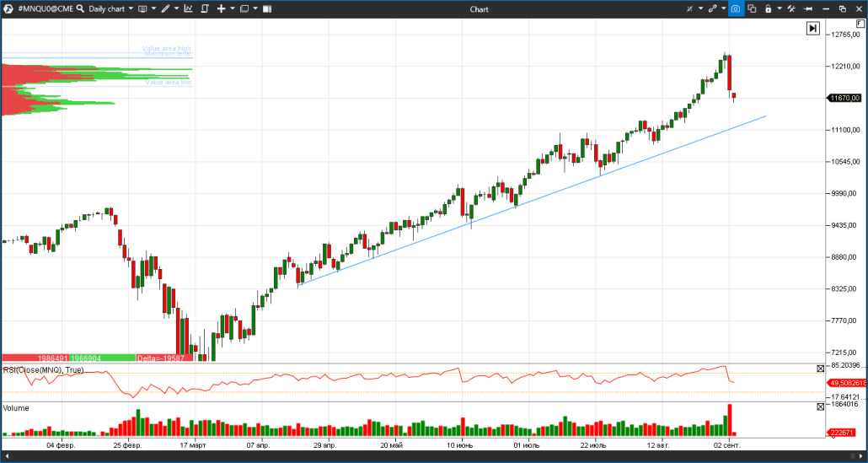Viewport: 868px width, 463px height.
Task: Click the #MNQU0@CME instrument name
Action: [44, 8]
